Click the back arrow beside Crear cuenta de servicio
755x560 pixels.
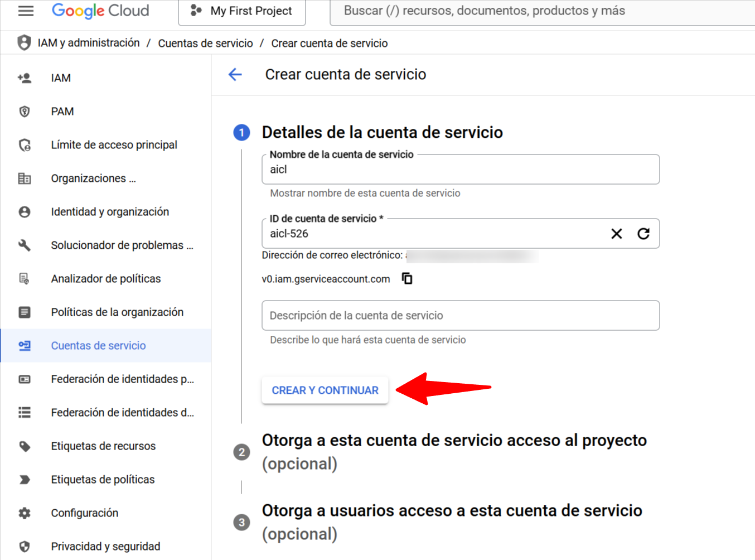coord(235,74)
